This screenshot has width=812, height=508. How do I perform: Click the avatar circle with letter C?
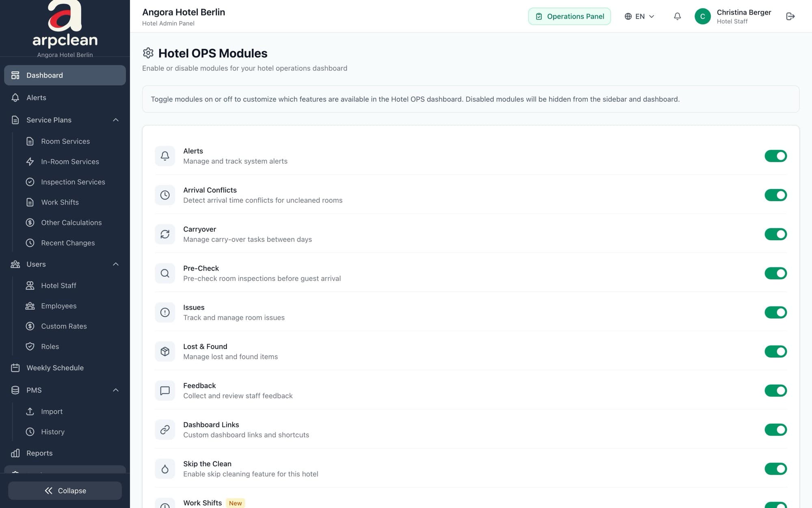[x=702, y=16]
